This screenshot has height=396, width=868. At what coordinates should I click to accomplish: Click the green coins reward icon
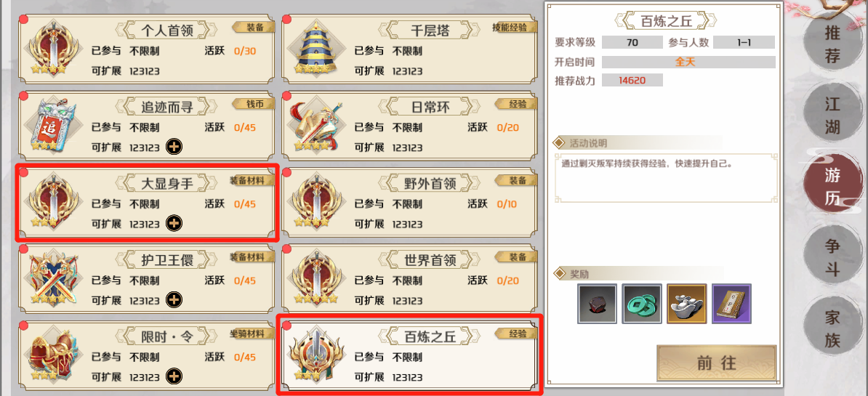642,303
